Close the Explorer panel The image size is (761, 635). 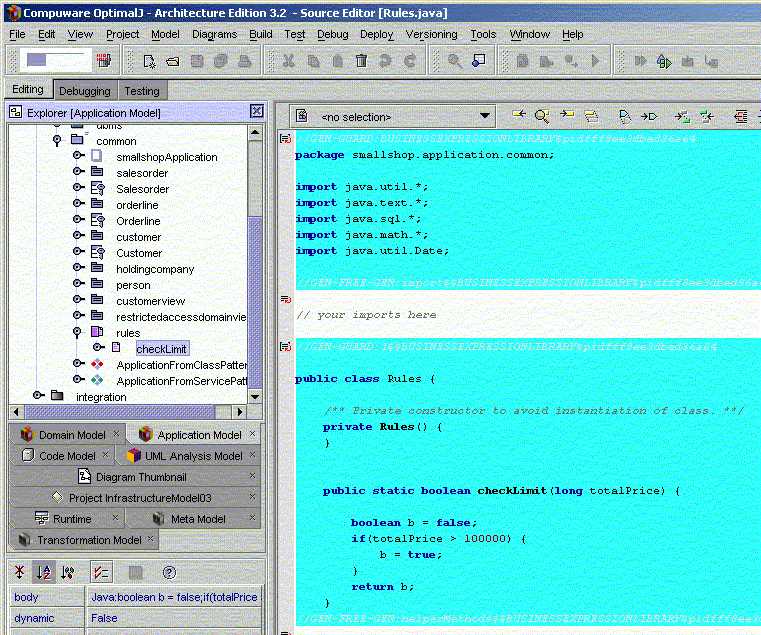(x=257, y=111)
